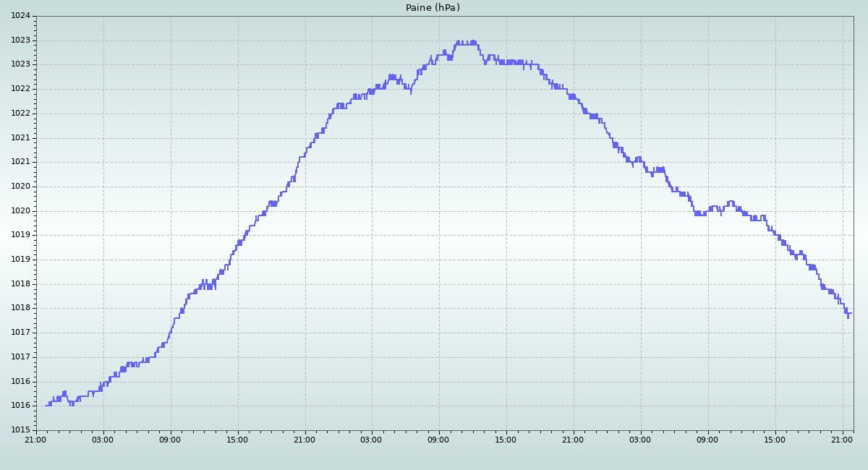
Task: Click the last 03:00 time axis label
Action: coord(641,439)
